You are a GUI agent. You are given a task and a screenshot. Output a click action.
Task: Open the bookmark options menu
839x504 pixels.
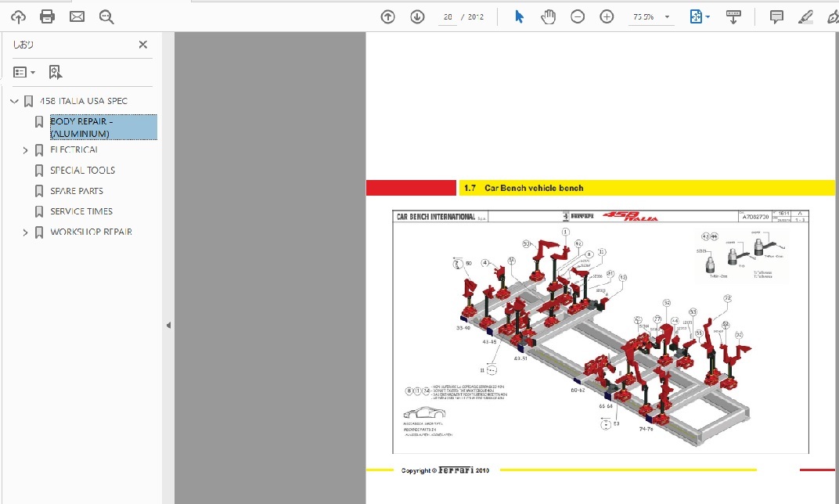(24, 72)
